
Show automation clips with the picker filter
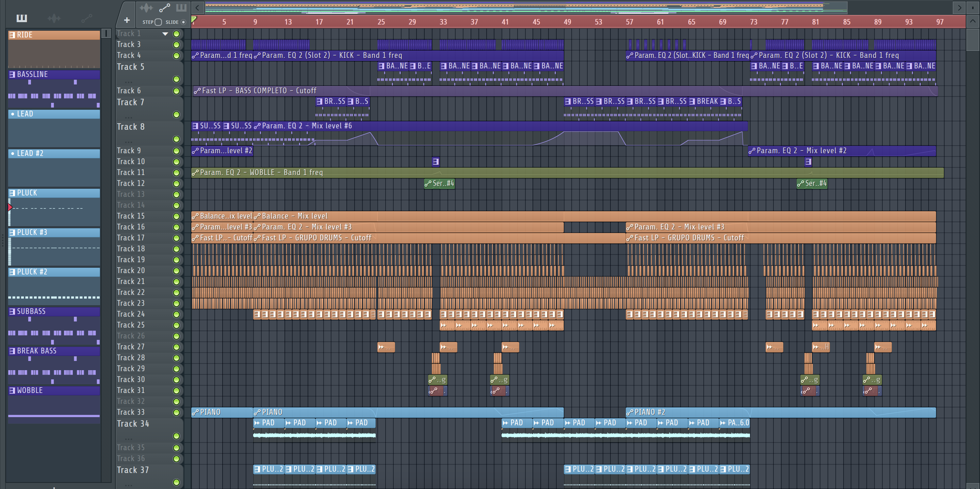(x=87, y=18)
